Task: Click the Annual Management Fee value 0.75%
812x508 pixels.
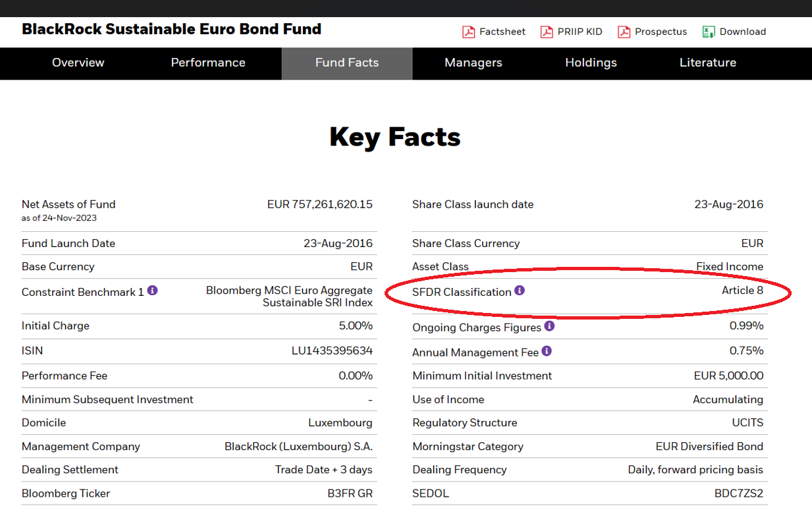Action: [x=747, y=351]
